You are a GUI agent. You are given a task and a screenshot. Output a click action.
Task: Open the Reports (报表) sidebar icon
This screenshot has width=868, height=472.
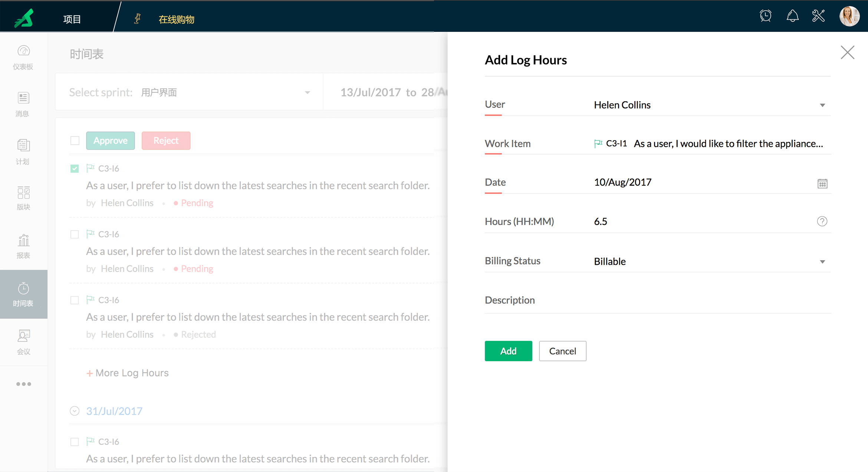[23, 246]
